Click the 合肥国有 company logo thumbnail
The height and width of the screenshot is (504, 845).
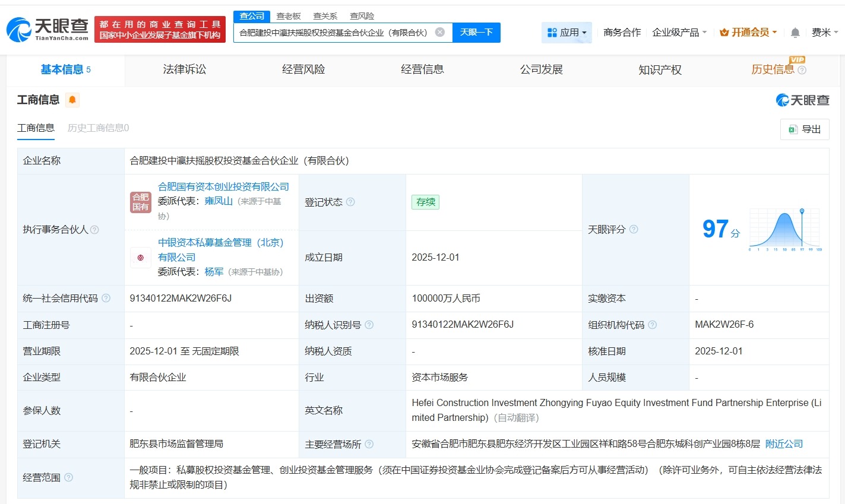tap(140, 202)
